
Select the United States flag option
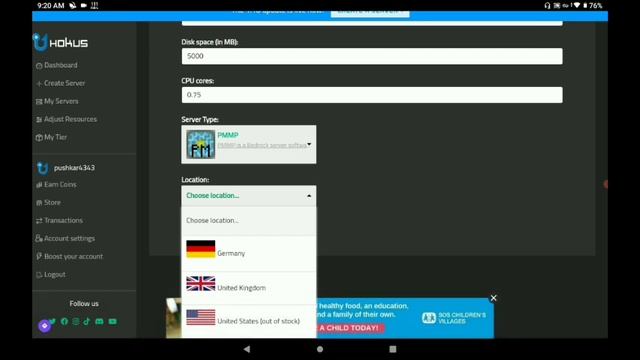click(200, 317)
